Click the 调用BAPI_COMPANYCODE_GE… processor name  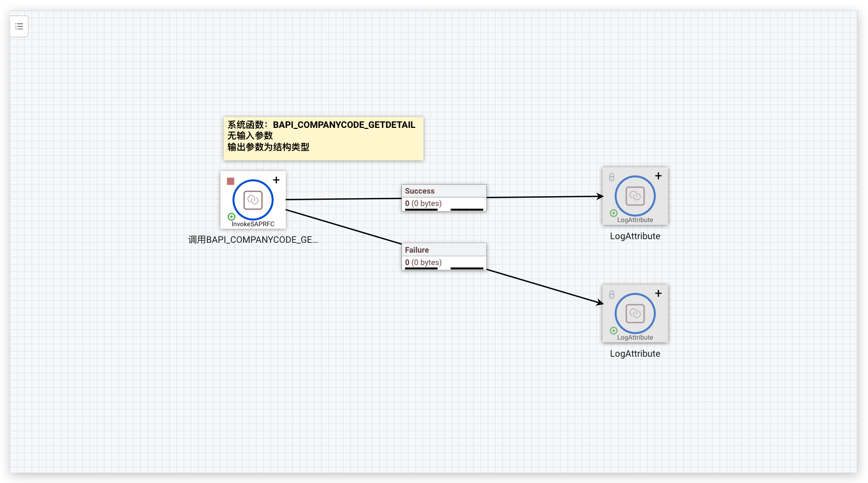click(253, 240)
